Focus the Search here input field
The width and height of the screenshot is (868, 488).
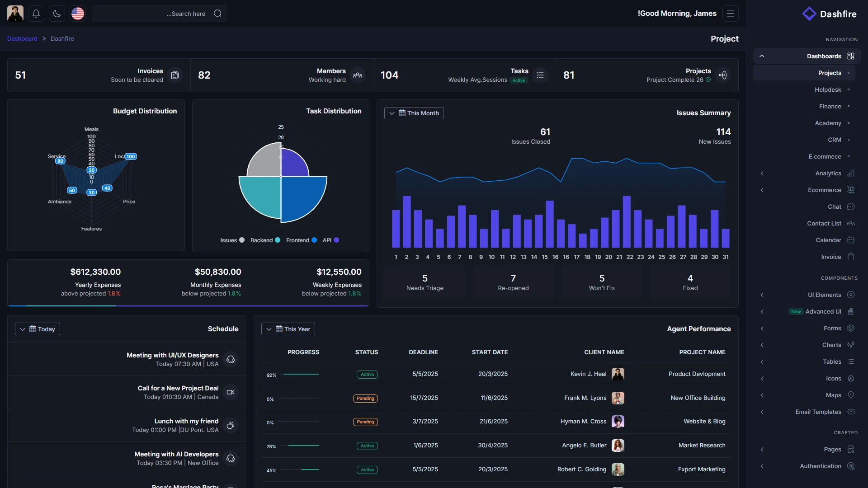(x=160, y=14)
